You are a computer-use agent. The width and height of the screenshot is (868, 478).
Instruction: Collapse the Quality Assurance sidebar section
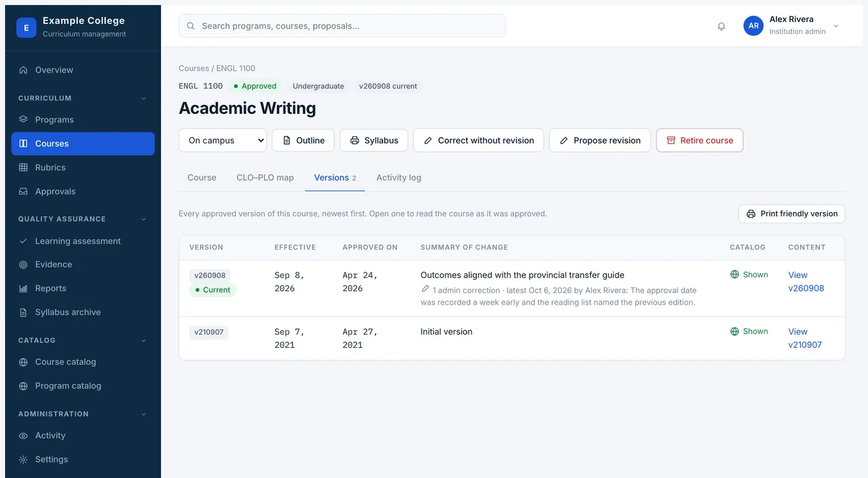pos(143,219)
